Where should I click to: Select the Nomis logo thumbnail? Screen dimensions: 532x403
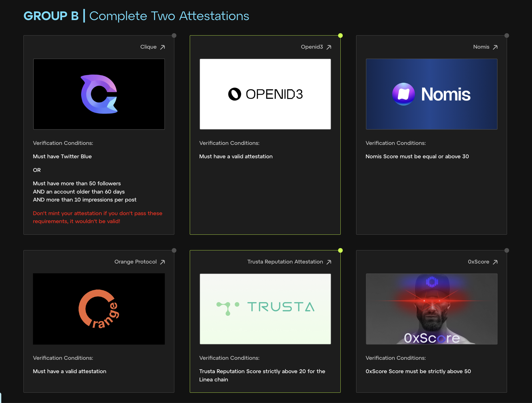[x=432, y=94]
